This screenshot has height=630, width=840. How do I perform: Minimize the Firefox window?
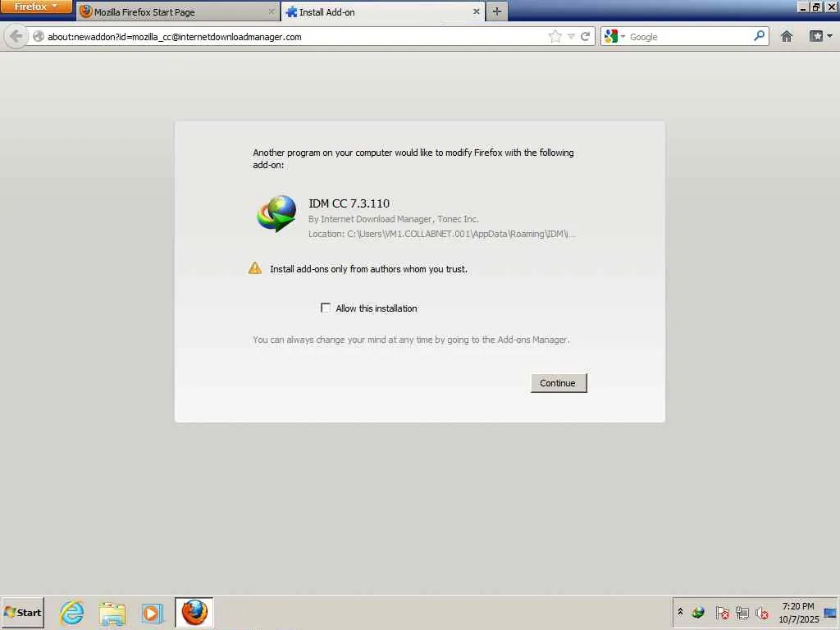pyautogui.click(x=802, y=7)
